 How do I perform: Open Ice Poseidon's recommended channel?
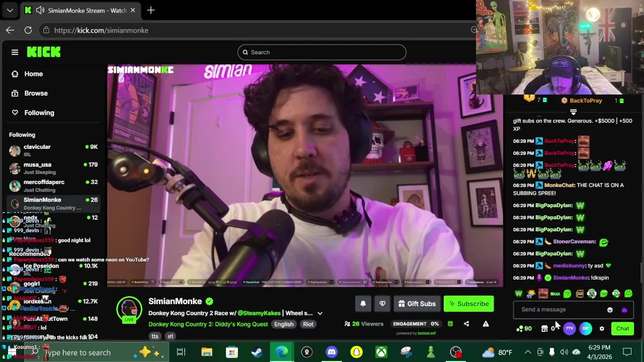(53, 269)
